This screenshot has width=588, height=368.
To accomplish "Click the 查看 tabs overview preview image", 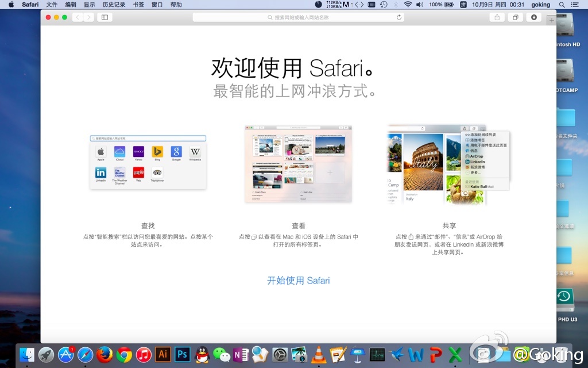I will point(299,164).
